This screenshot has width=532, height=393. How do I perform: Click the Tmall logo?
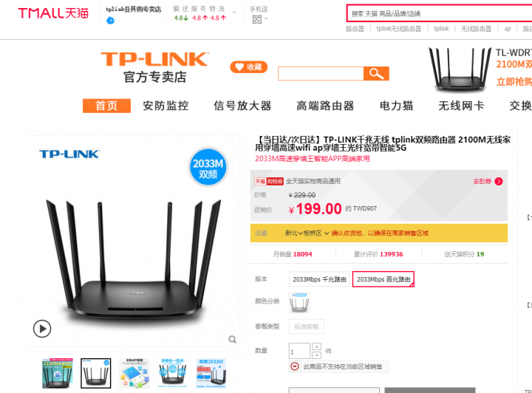tap(53, 13)
